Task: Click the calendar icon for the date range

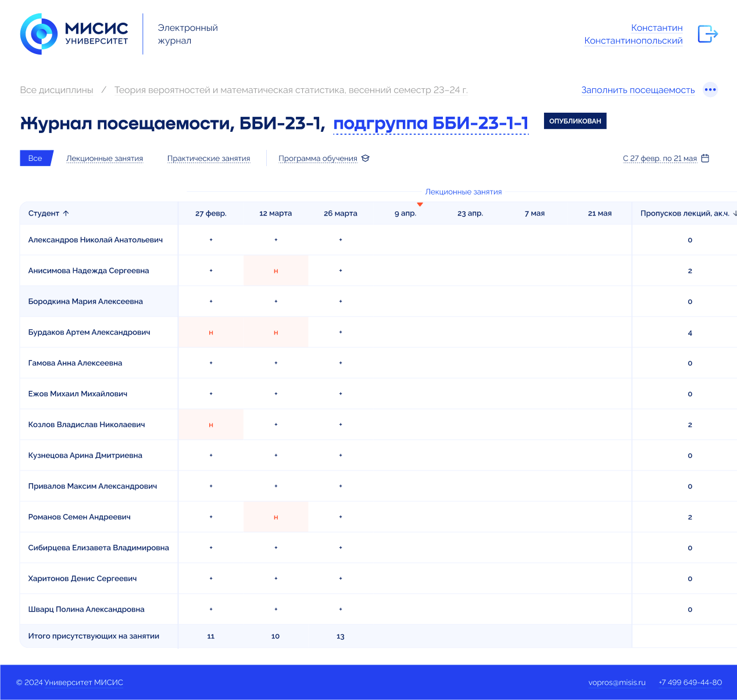Action: pyautogui.click(x=705, y=158)
